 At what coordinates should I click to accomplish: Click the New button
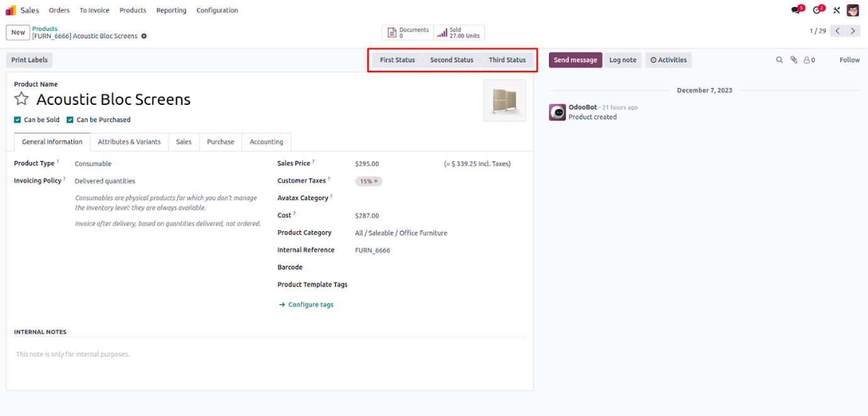[18, 33]
